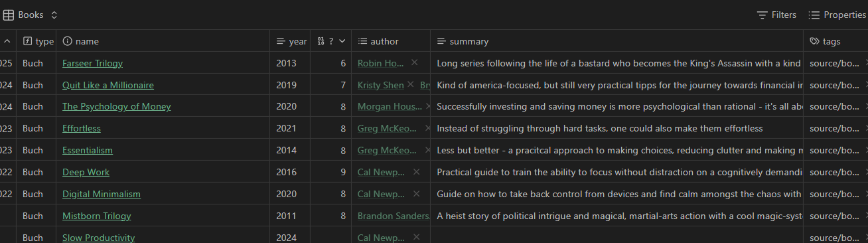Open the Properties panel
Viewport: 868px width, 243px height.
point(837,15)
